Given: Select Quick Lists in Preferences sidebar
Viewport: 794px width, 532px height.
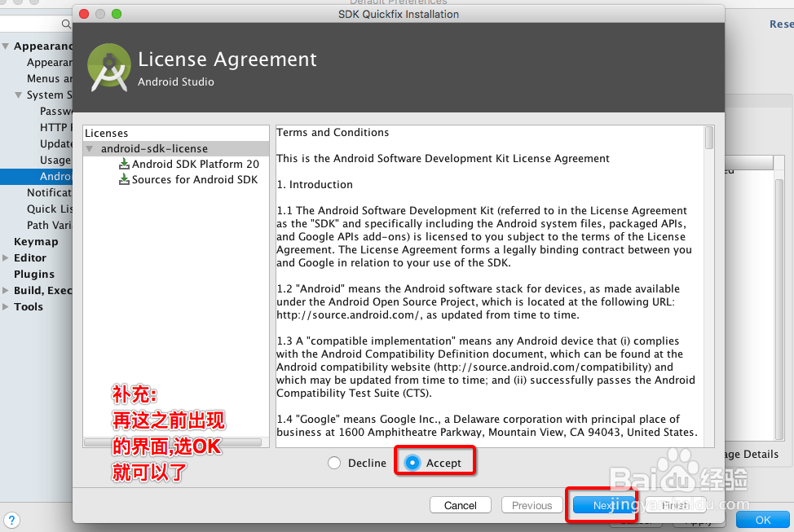Looking at the screenshot, I should pos(50,209).
